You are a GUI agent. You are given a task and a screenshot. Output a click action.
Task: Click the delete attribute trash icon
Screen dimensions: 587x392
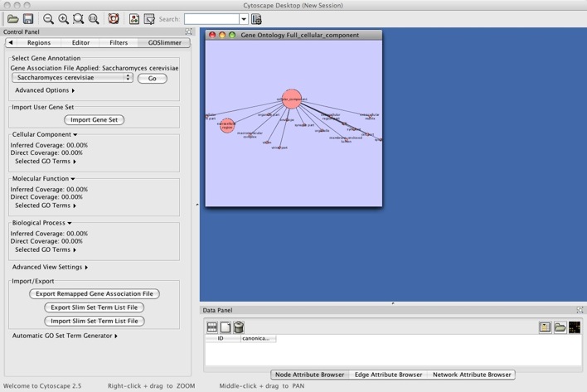pos(239,327)
